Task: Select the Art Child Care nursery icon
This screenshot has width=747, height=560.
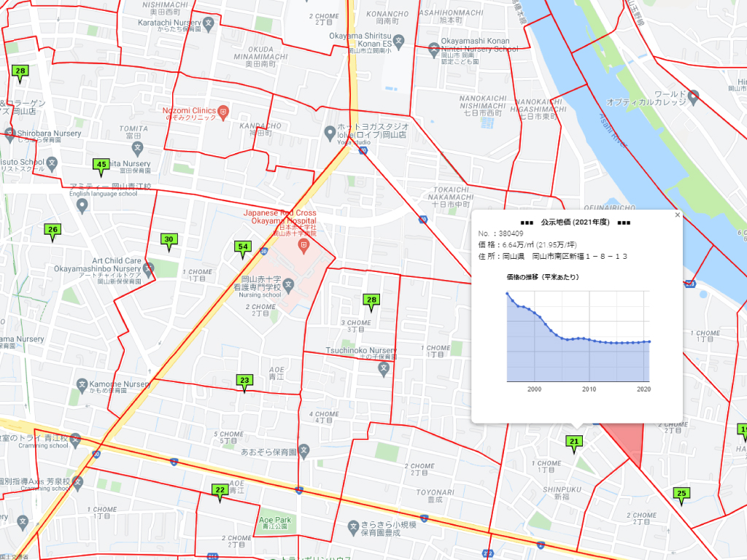Action: click(x=149, y=269)
